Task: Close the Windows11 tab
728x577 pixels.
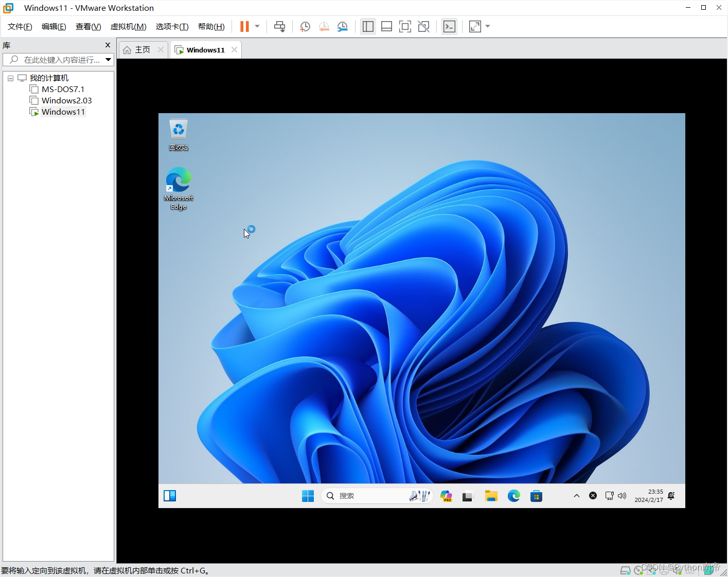Action: pyautogui.click(x=235, y=50)
